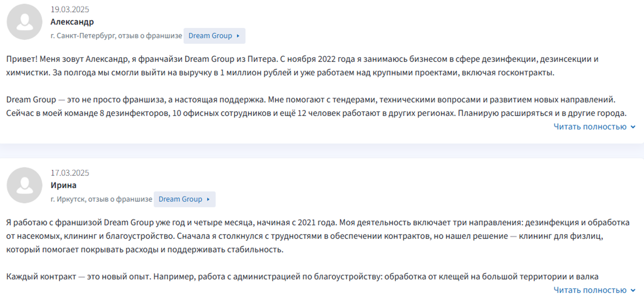The width and height of the screenshot is (644, 296).
Task: Click reviewer name Ирина
Action: [x=63, y=185]
